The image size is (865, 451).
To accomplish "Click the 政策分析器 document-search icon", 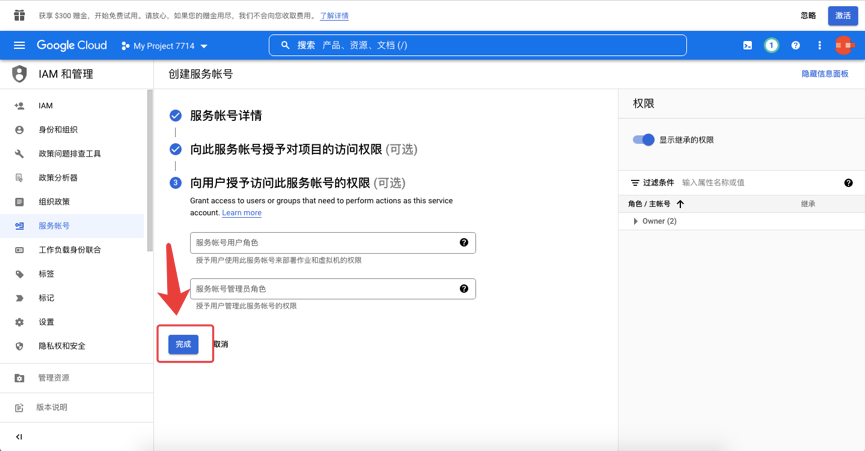I will pyautogui.click(x=19, y=178).
